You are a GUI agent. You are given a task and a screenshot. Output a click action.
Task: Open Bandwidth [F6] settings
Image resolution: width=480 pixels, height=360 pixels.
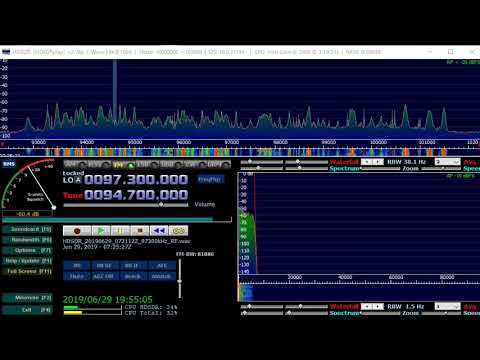coord(27,240)
